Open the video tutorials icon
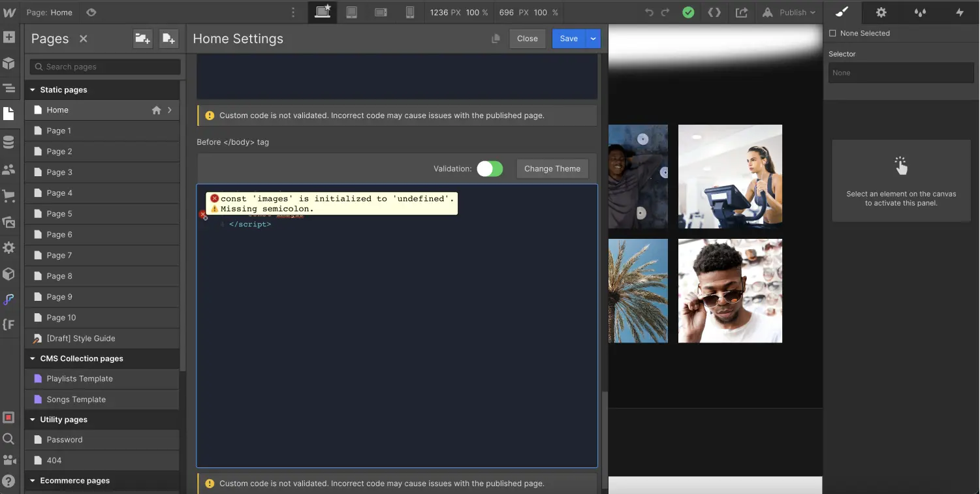 tap(9, 460)
